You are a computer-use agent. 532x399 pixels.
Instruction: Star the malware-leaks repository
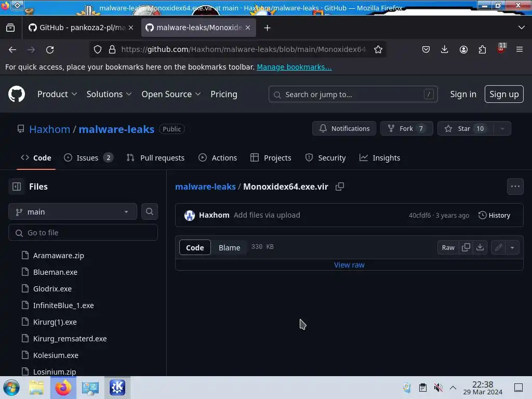(x=465, y=129)
